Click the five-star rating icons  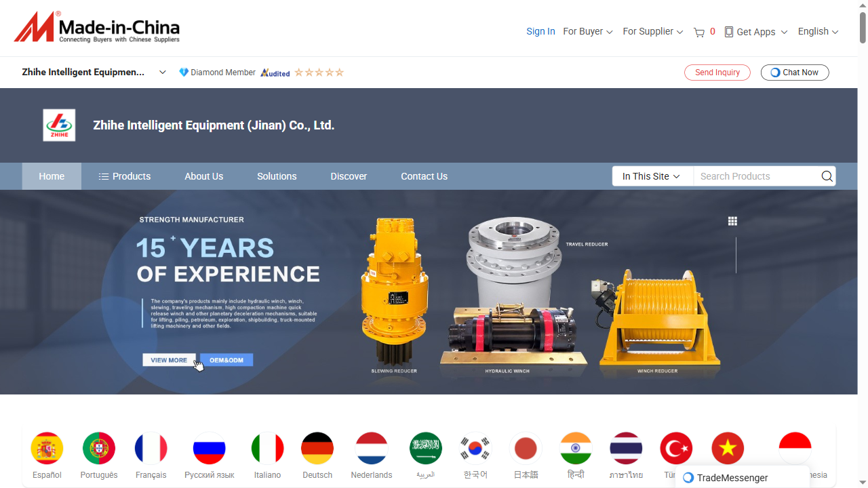pos(319,73)
